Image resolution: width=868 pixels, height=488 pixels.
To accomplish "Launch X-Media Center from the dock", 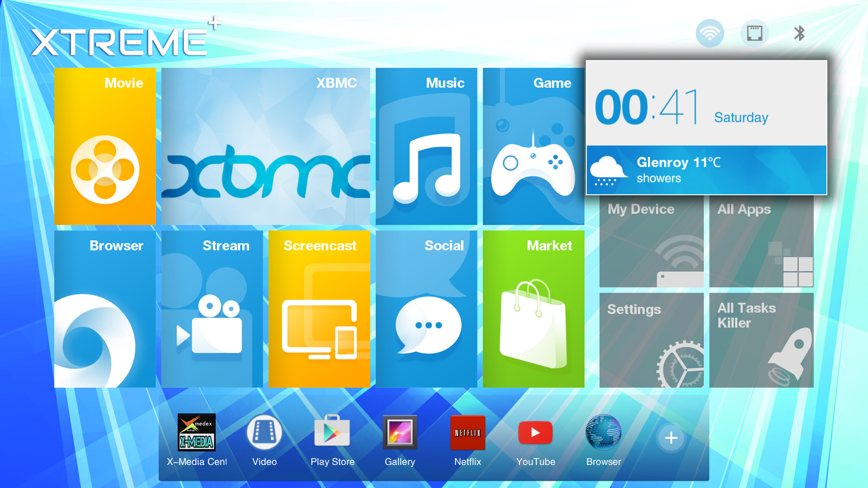I will (197, 441).
